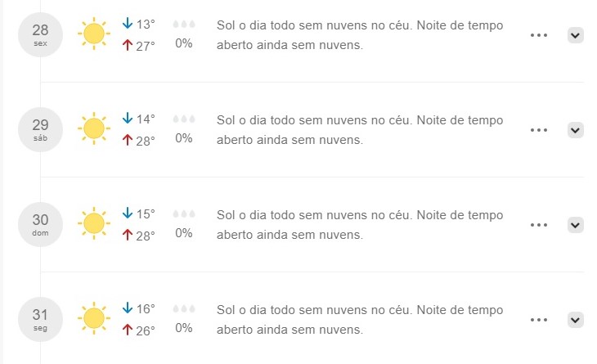This screenshot has height=364, width=597.
Task: Expand the forecast details for seg 31
Action: (x=575, y=320)
